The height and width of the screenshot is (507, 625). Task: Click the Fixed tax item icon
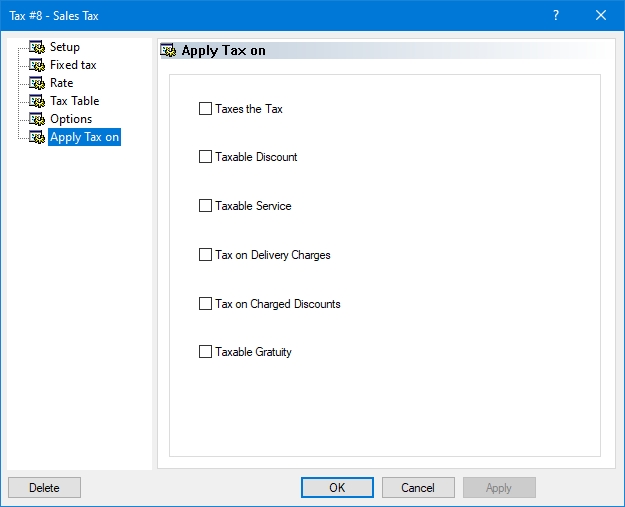pos(37,65)
